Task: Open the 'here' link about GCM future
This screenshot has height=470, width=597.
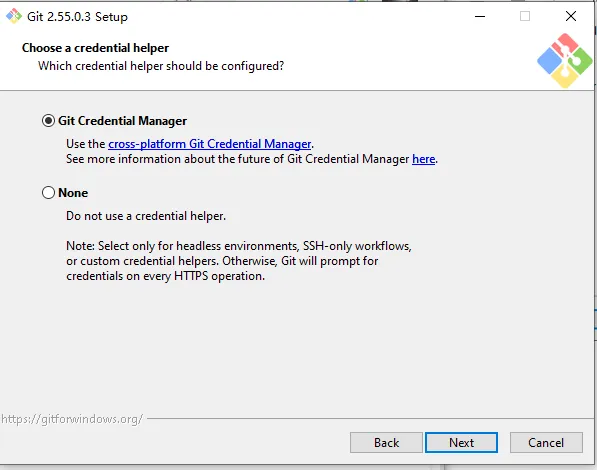Action: pos(423,159)
